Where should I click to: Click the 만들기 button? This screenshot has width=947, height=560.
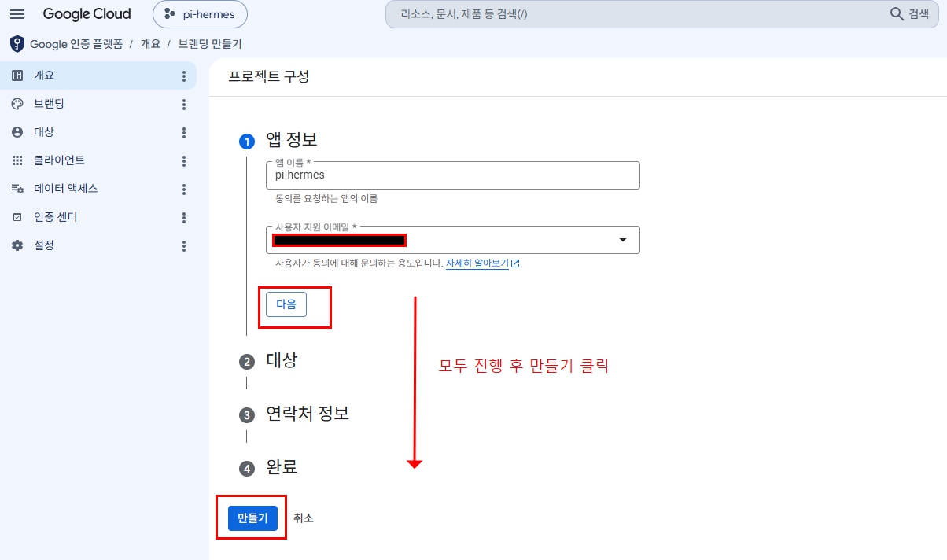252,518
